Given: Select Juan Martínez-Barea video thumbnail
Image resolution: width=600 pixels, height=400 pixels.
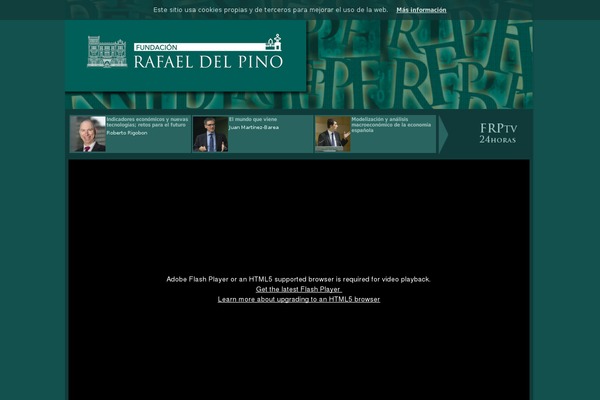Looking at the screenshot, I should (210, 134).
